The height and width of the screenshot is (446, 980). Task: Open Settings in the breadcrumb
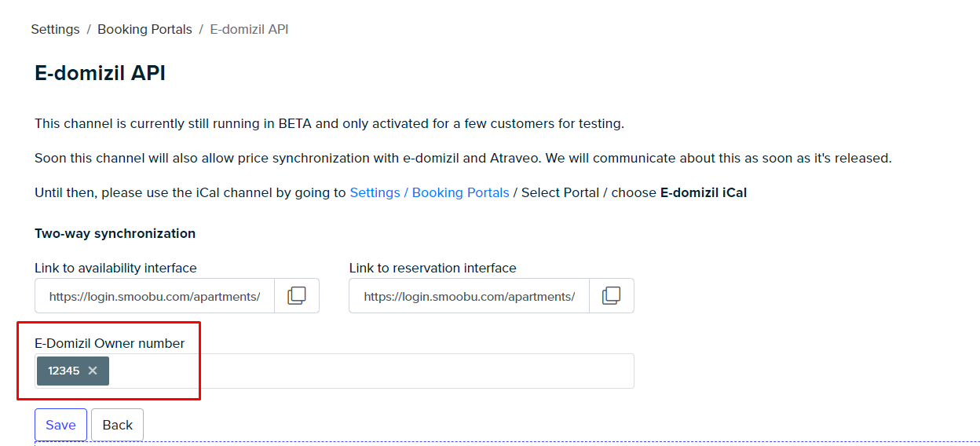pos(55,29)
